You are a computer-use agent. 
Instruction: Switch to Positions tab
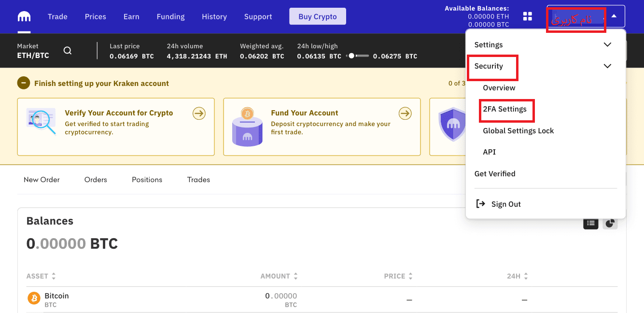point(147,180)
